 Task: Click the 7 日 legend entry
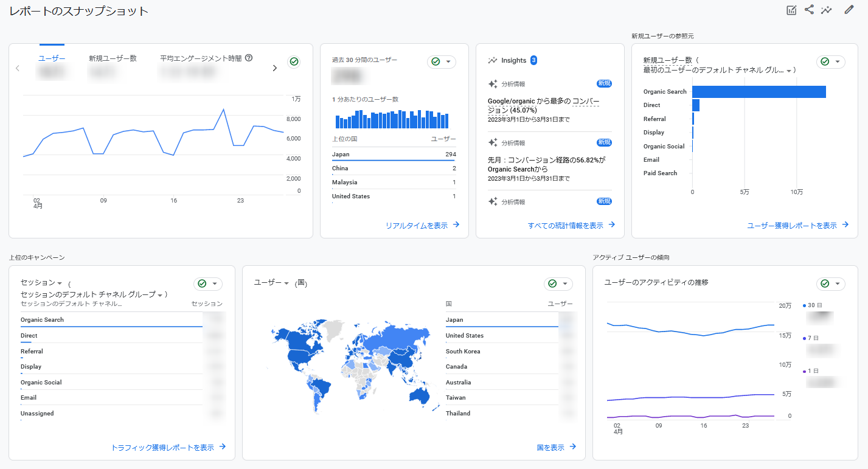click(x=811, y=338)
